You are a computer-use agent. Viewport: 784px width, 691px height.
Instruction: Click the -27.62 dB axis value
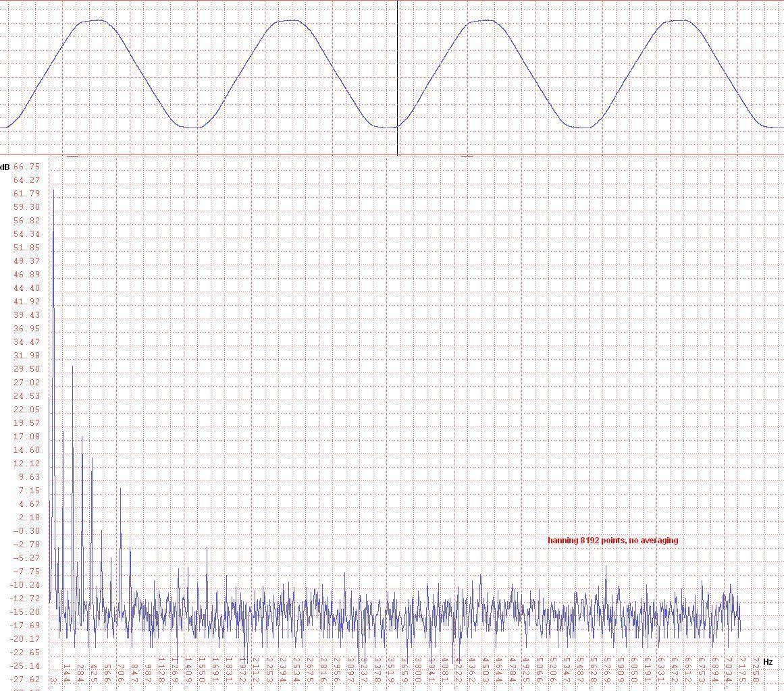[x=25, y=680]
